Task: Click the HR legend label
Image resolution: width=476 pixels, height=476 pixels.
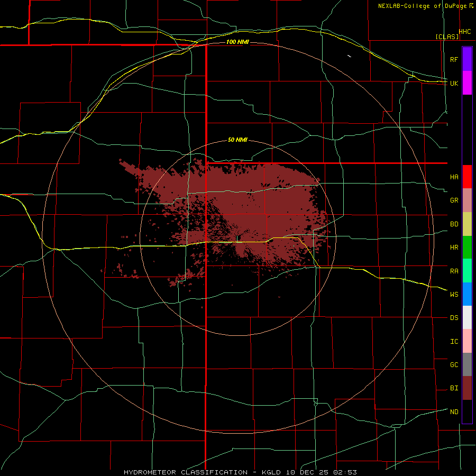Action: point(454,248)
